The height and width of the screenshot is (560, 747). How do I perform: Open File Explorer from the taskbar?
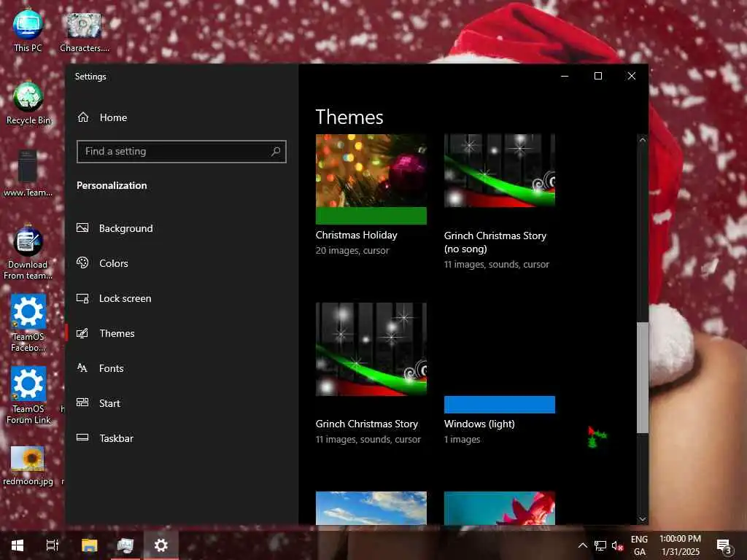89,545
